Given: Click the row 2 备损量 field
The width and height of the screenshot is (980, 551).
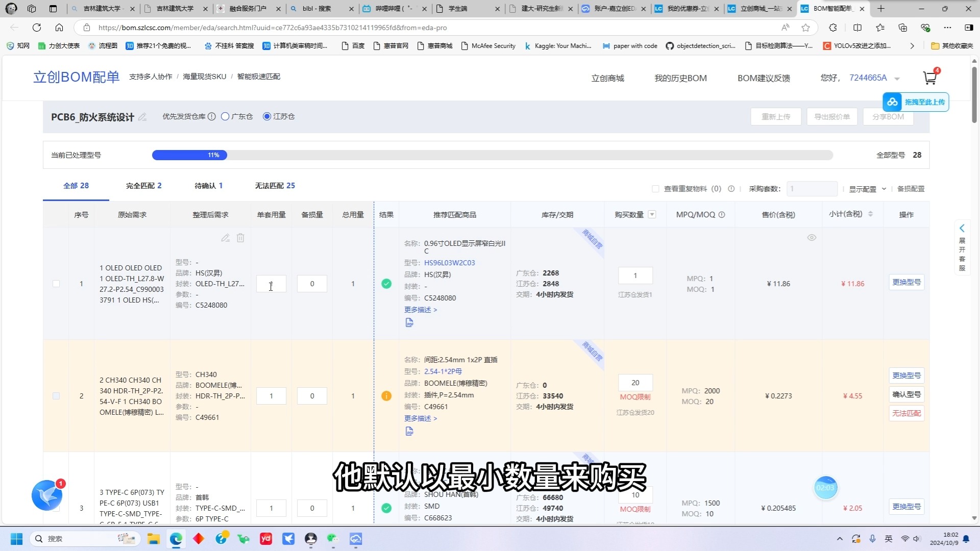Looking at the screenshot, I should (312, 396).
